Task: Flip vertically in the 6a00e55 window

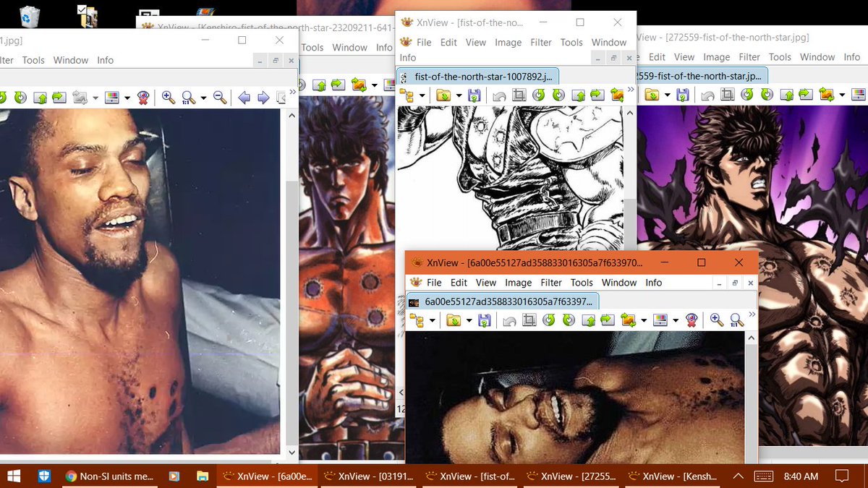Action: (588, 320)
